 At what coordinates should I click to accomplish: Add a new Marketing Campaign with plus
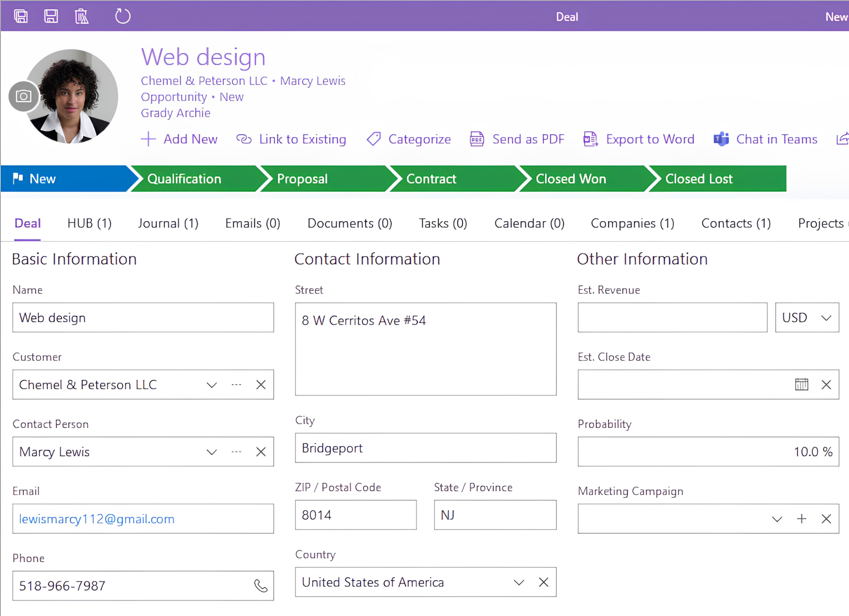click(802, 519)
